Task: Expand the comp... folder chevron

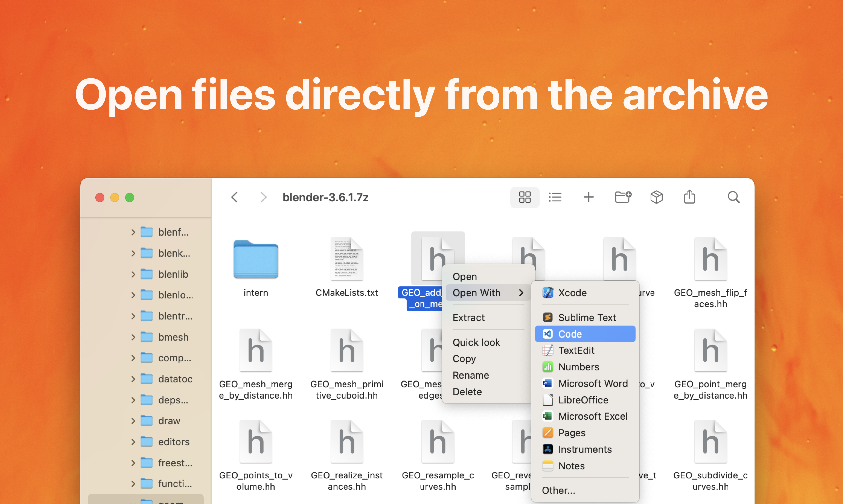Action: (x=133, y=358)
